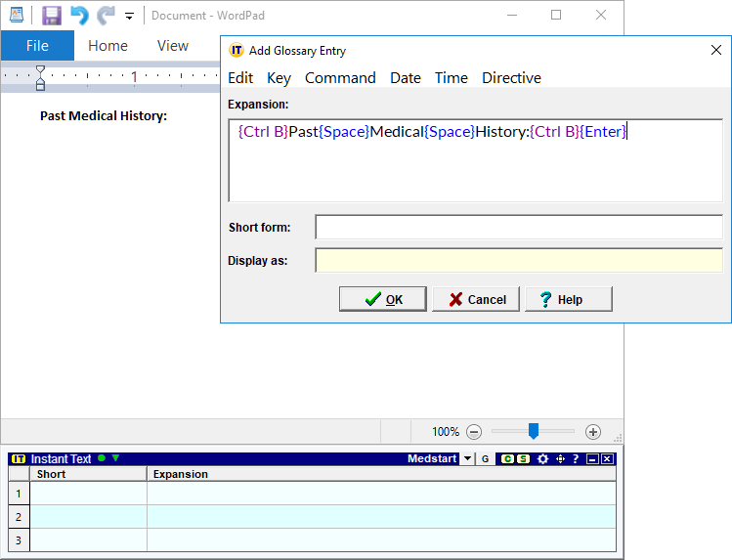Viewport: 732px width, 560px height.
Task: Click the C icon in Instant Text bar
Action: [x=507, y=459]
